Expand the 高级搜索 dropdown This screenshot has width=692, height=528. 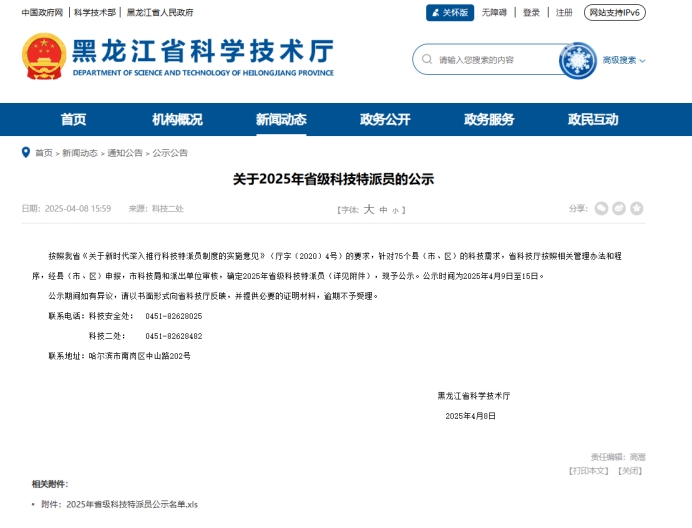[623, 60]
